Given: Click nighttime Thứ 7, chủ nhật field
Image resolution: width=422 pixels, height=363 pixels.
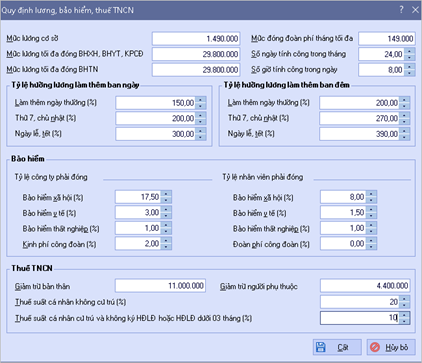Looking at the screenshot, I should point(359,118).
